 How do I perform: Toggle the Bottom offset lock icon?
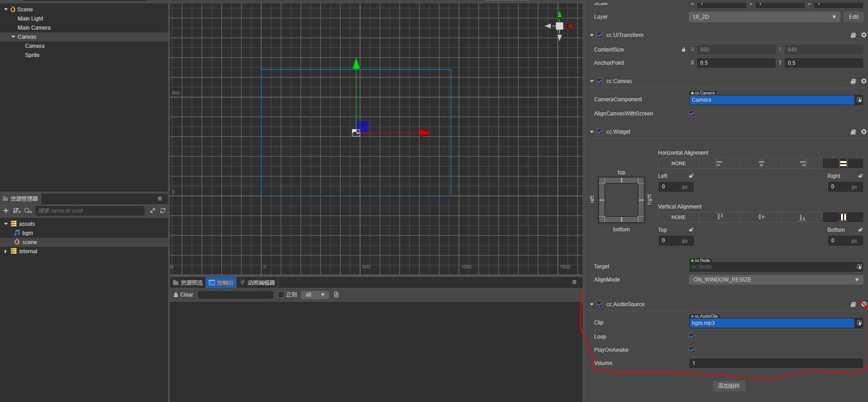[861, 230]
